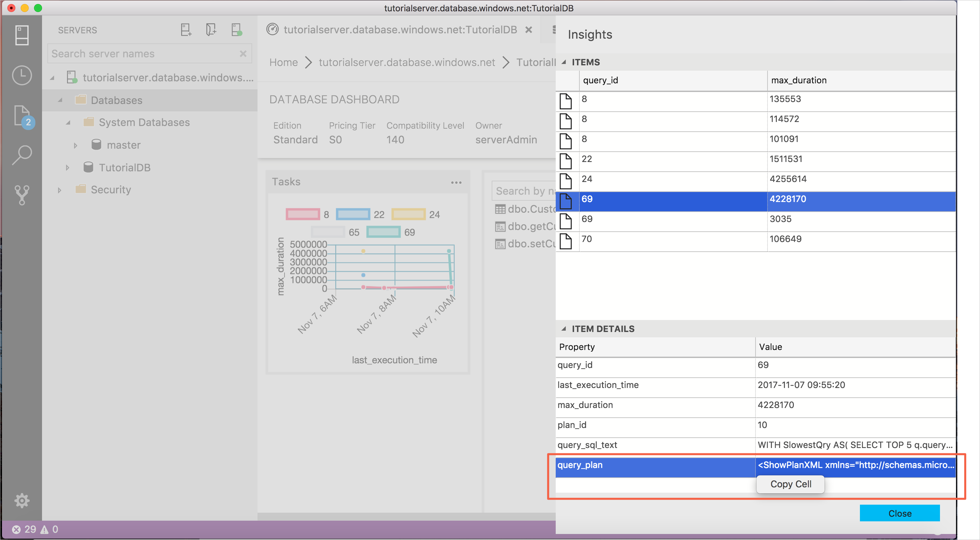Open the Servers view in activity bar

[22, 35]
